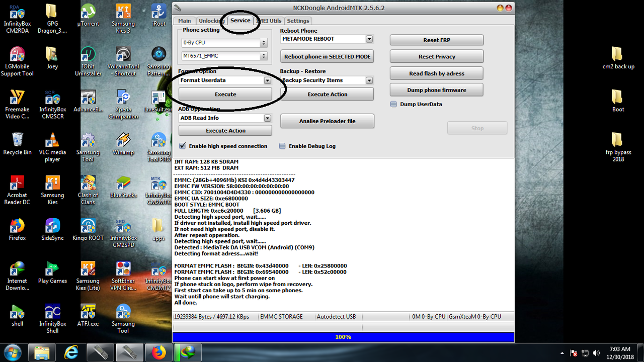Select the ATFJ.exe desktop icon
This screenshot has width=644, height=362.
(x=88, y=315)
